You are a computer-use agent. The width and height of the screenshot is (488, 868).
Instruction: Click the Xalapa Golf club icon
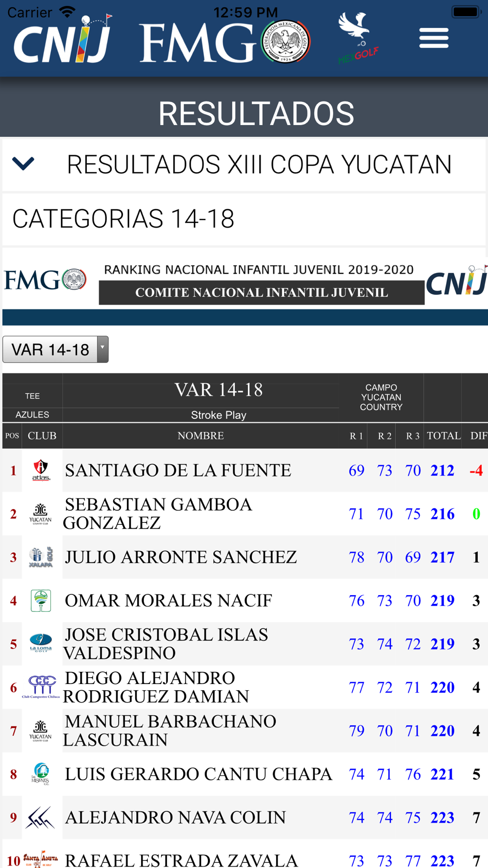click(x=41, y=557)
